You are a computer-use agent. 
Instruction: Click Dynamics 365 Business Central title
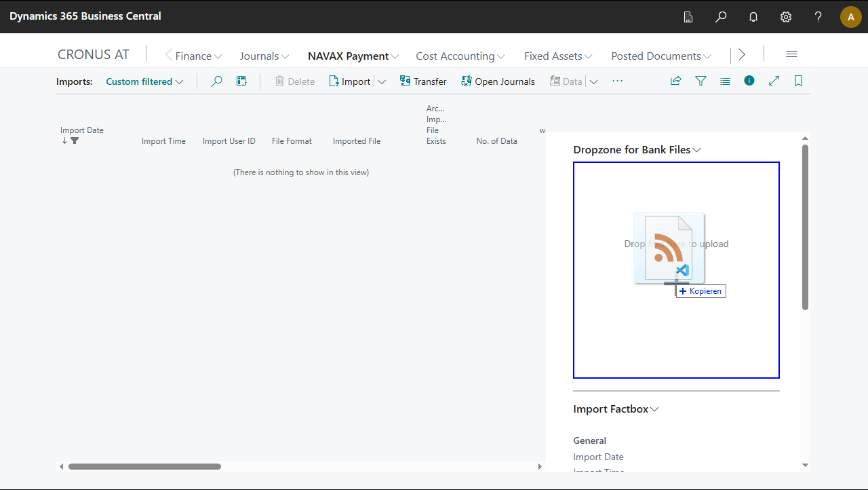click(85, 16)
